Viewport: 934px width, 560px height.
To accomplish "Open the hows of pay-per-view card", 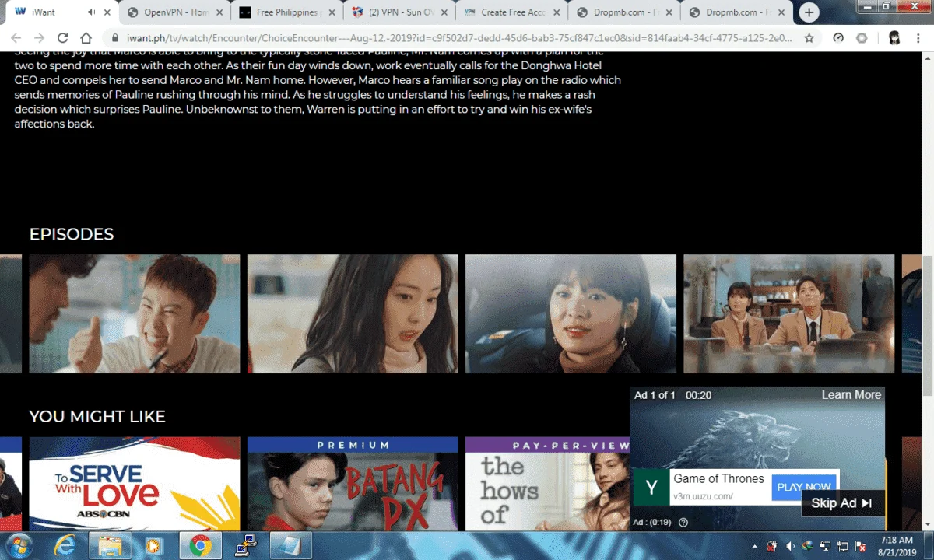I will [547, 484].
